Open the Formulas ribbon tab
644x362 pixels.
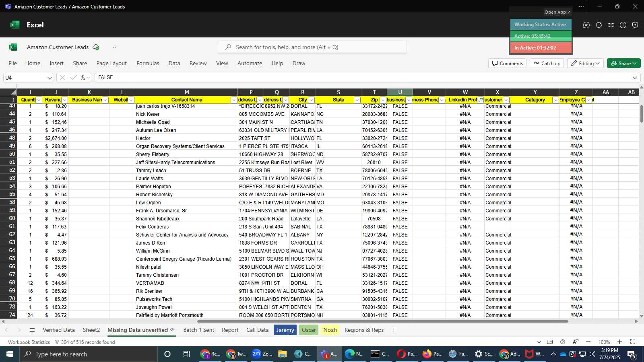tap(148, 63)
